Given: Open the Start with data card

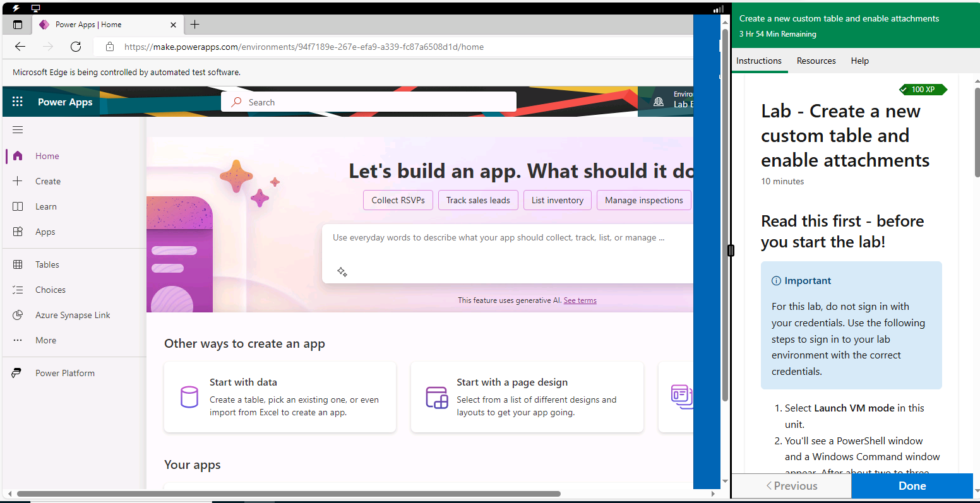Looking at the screenshot, I should [x=280, y=397].
